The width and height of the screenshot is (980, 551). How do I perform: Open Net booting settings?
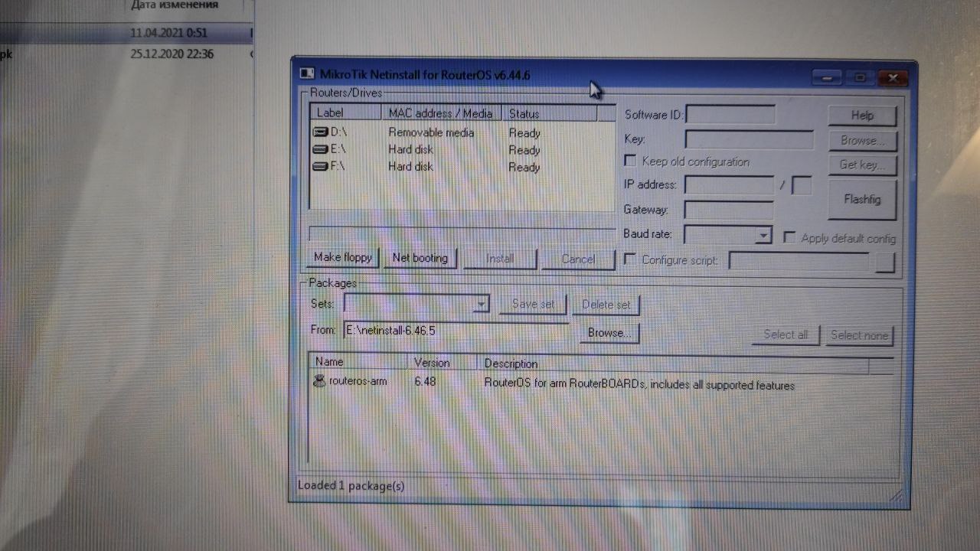[420, 258]
